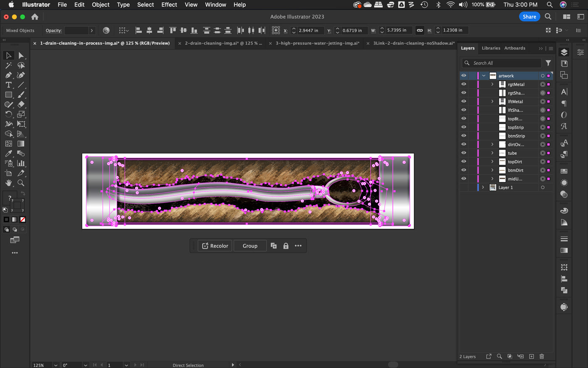Select the Magic Wand tool

8,65
